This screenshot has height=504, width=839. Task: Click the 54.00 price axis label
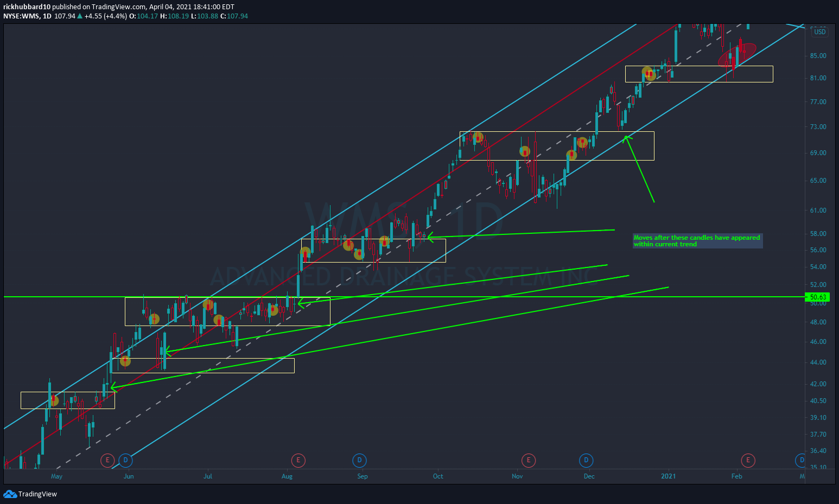coord(818,267)
